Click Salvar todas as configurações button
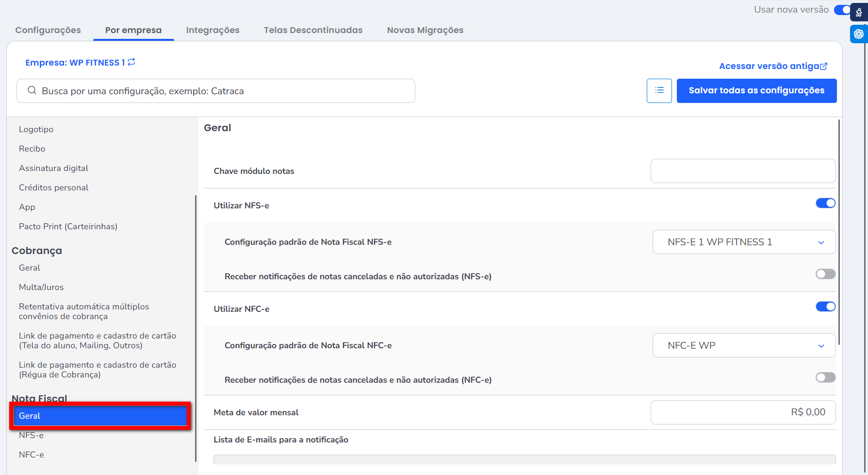 [x=756, y=91]
